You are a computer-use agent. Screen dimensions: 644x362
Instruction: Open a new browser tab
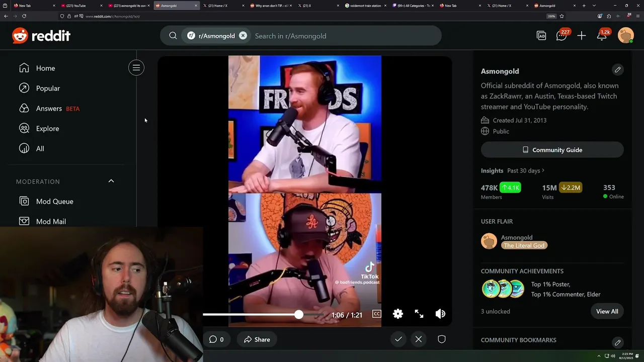point(584,6)
